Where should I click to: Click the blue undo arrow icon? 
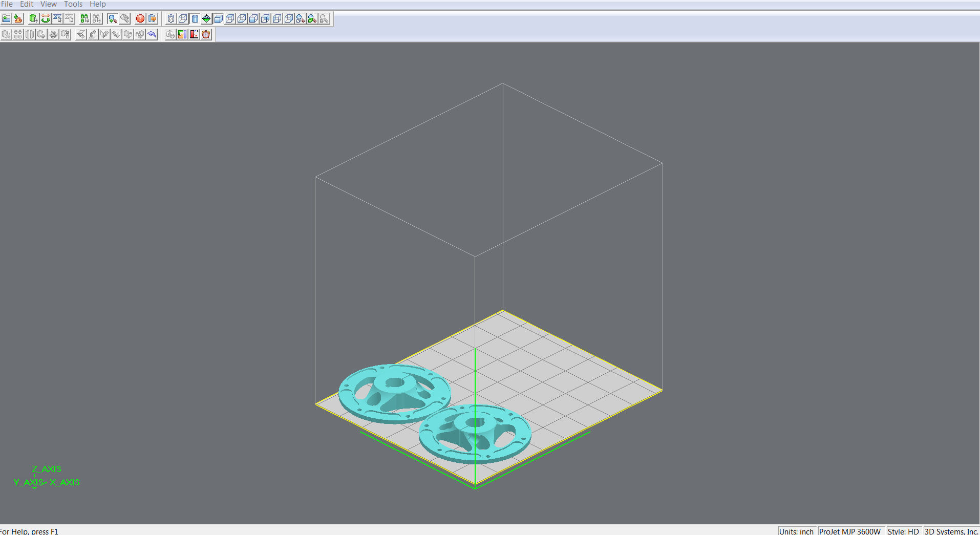point(152,35)
